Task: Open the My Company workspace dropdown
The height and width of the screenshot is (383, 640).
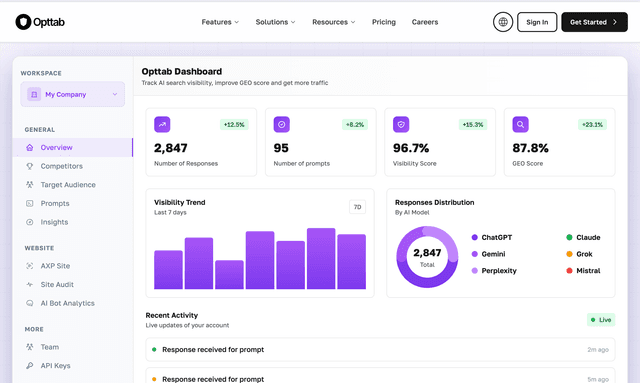Action: 73,94
